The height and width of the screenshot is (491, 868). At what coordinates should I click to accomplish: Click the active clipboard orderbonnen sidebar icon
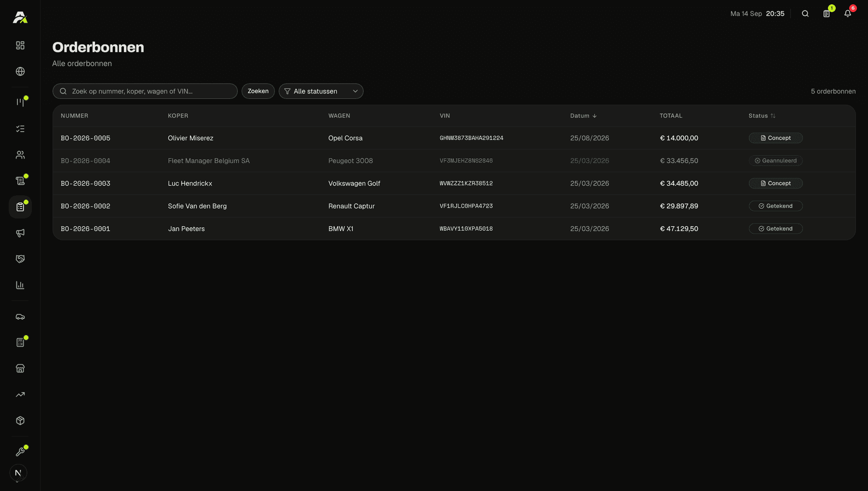pyautogui.click(x=20, y=207)
